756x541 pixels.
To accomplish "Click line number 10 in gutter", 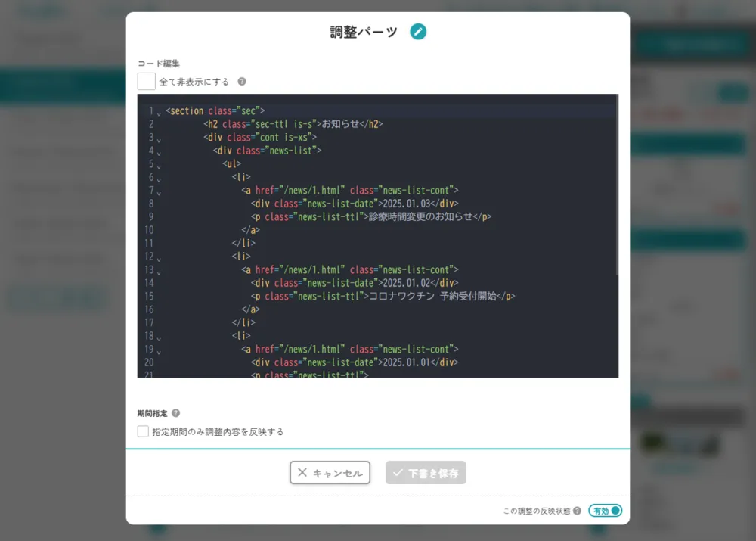I will pos(149,230).
